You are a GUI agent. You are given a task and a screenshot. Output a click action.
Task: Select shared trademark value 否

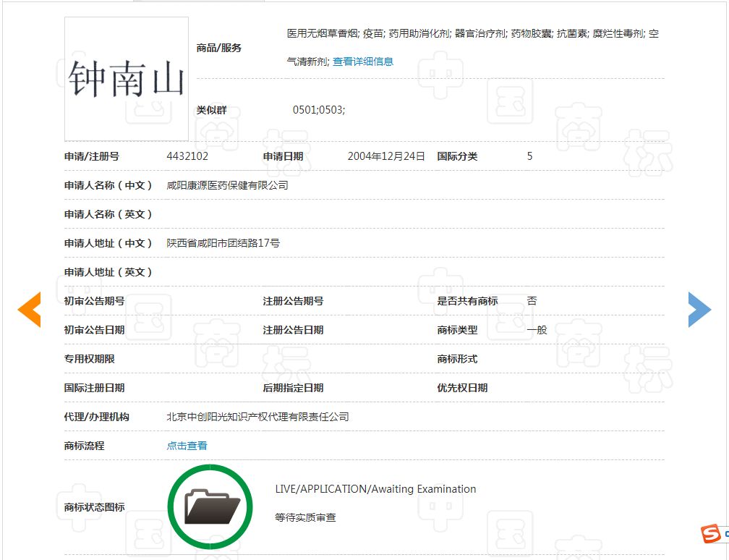coord(532,301)
